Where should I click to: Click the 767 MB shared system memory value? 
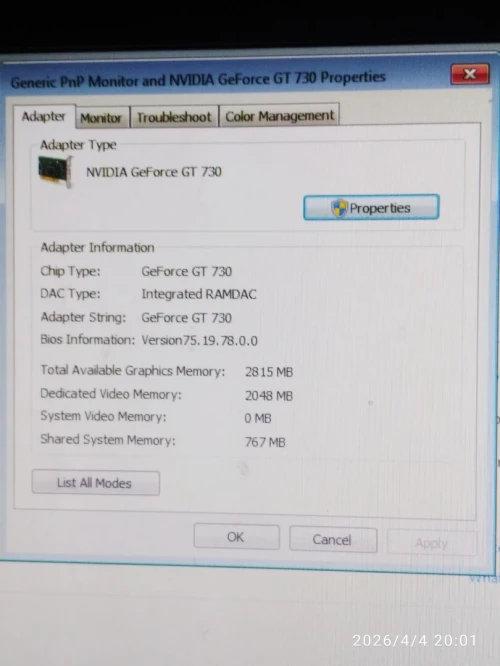(265, 443)
